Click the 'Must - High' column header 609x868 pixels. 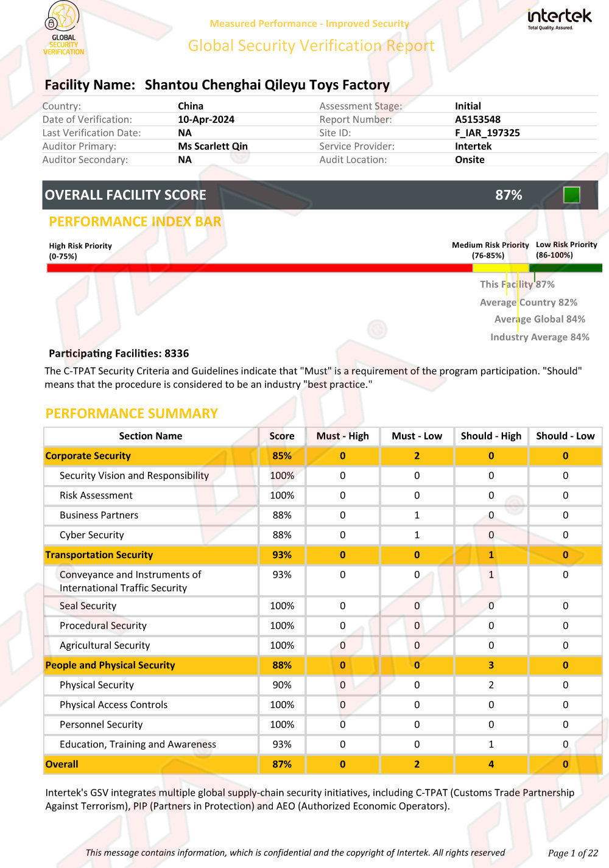pos(342,436)
